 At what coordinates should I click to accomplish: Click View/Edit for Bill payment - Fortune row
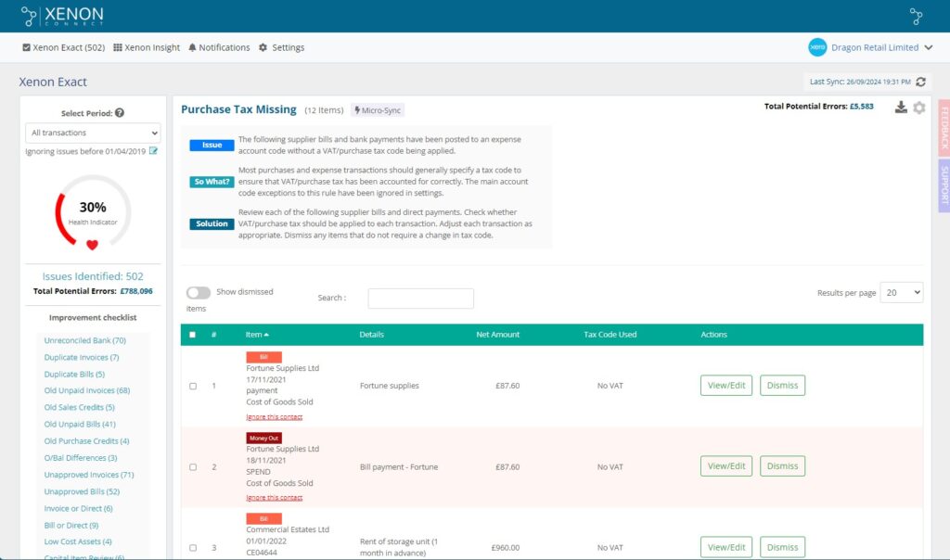click(725, 466)
